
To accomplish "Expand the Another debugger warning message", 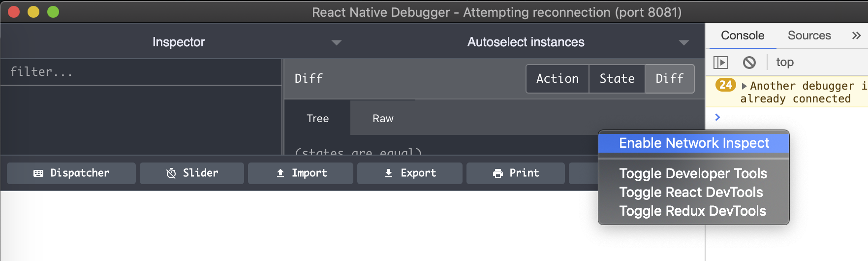I will [744, 86].
